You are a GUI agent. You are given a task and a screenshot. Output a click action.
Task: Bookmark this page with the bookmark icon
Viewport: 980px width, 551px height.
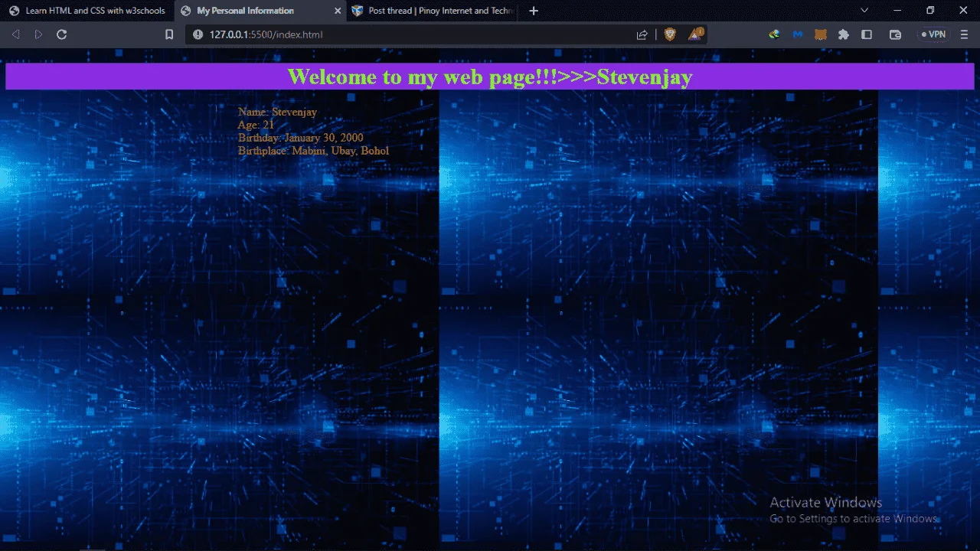click(170, 34)
